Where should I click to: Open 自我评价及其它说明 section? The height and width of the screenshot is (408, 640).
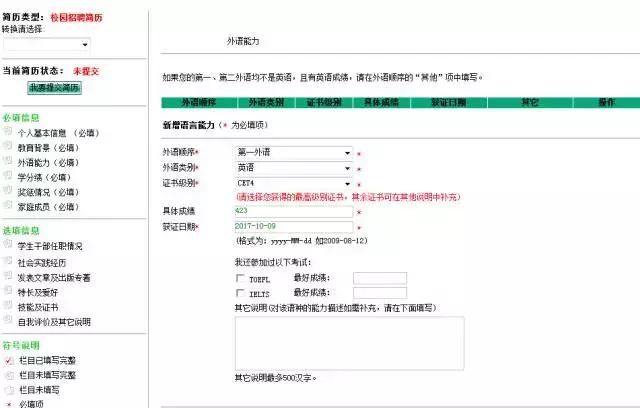point(54,322)
